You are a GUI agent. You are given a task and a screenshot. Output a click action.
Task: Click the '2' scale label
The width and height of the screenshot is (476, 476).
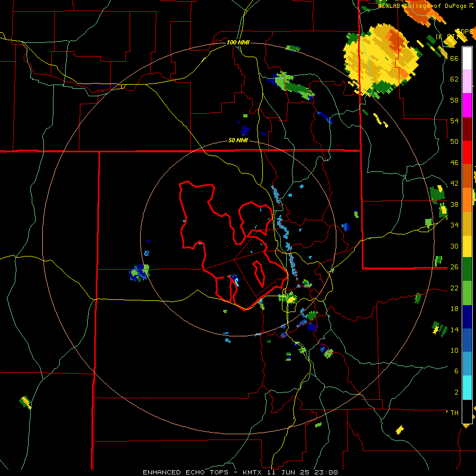456,392
